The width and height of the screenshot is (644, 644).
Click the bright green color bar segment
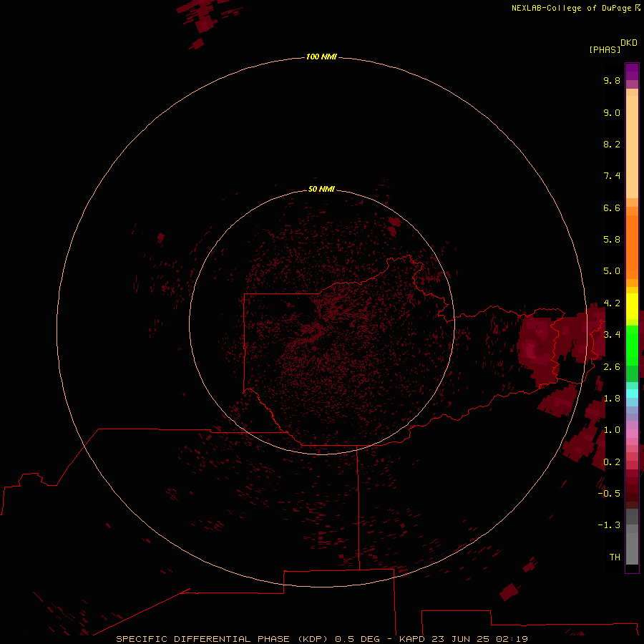[632, 345]
